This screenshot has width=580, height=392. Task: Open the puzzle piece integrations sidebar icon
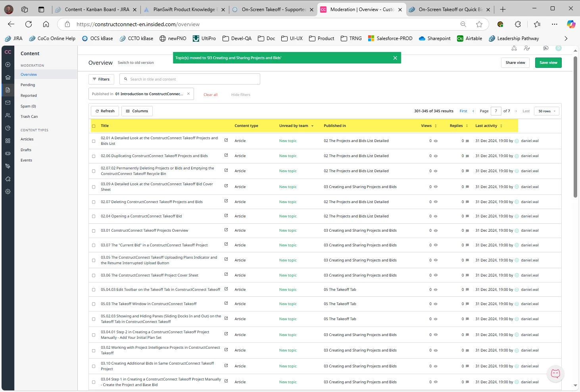(8, 179)
